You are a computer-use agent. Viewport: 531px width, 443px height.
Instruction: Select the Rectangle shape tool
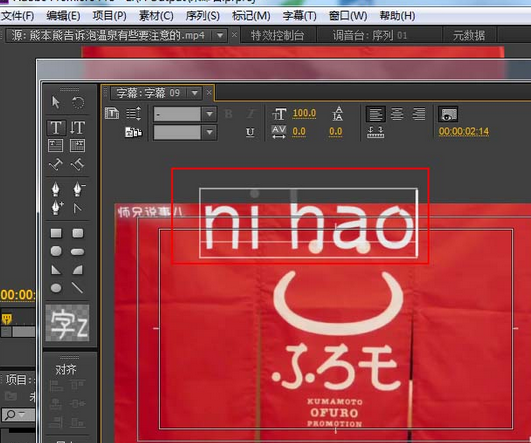coord(56,233)
